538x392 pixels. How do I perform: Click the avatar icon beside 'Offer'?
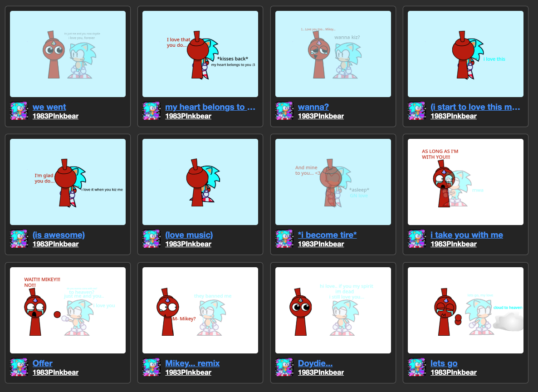19,367
